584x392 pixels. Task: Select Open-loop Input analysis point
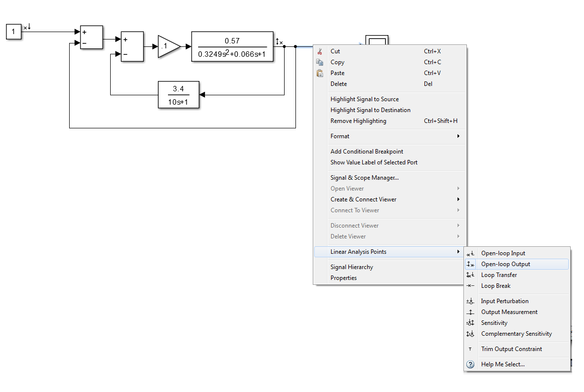[x=517, y=253]
